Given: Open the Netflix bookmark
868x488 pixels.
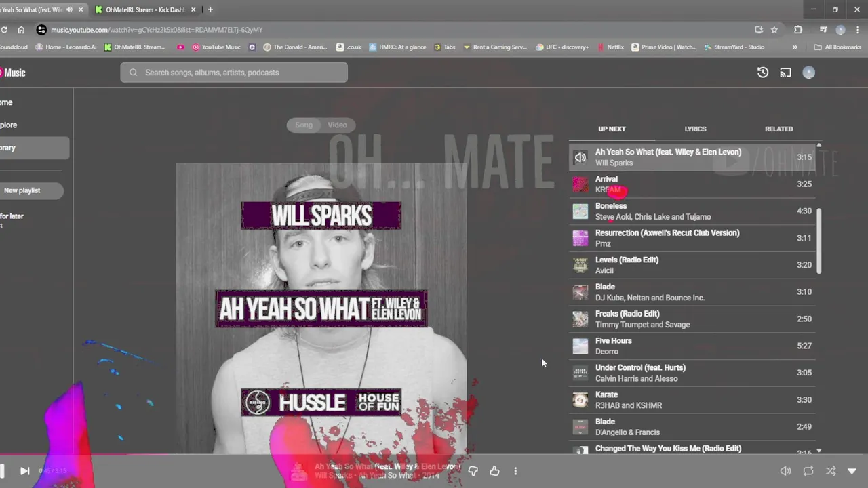Looking at the screenshot, I should tap(611, 47).
